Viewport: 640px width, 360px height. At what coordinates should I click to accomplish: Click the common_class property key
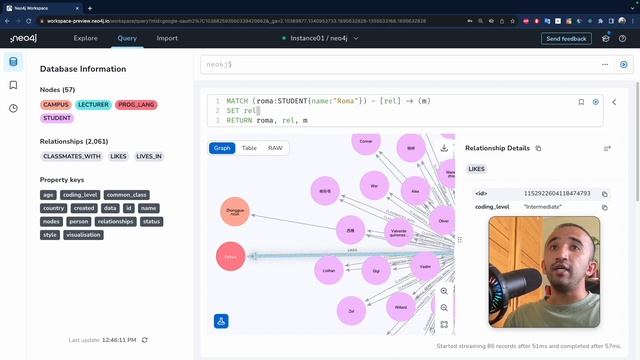click(127, 195)
